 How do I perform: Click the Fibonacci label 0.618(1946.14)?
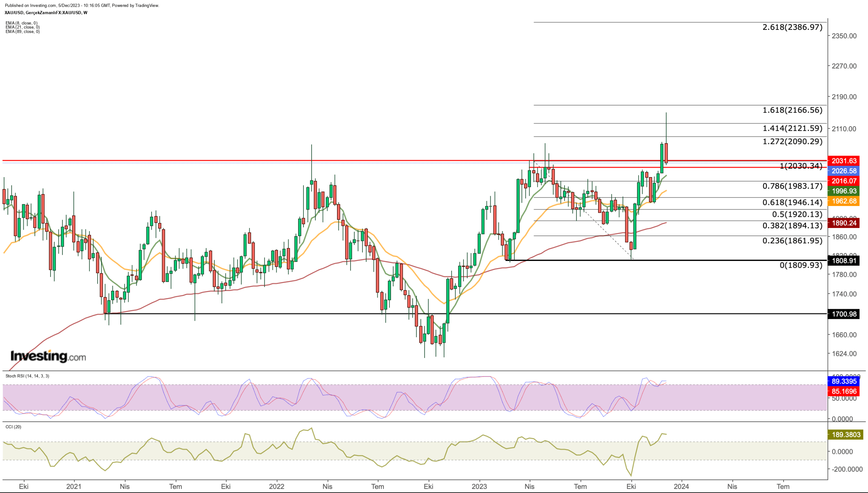coord(792,203)
